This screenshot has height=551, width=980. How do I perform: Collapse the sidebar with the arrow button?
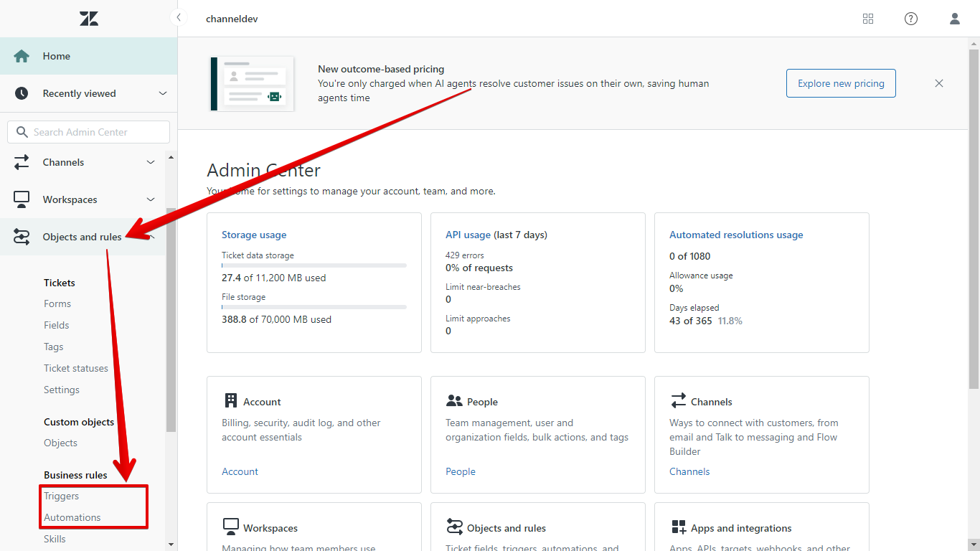[178, 18]
